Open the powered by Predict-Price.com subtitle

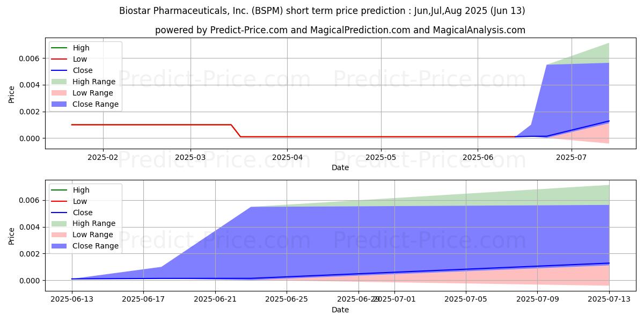pyautogui.click(x=340, y=30)
